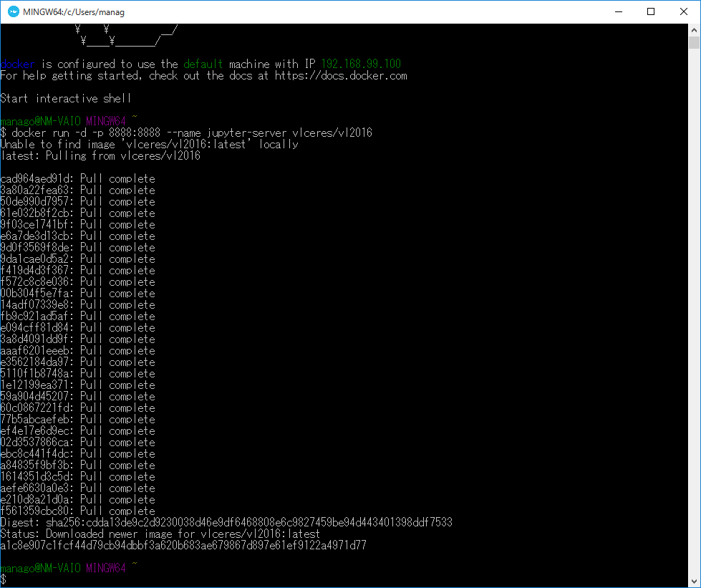The height and width of the screenshot is (588, 701).
Task: Click layer 'fb9c921ad5af: Pull complete'
Action: (78, 316)
